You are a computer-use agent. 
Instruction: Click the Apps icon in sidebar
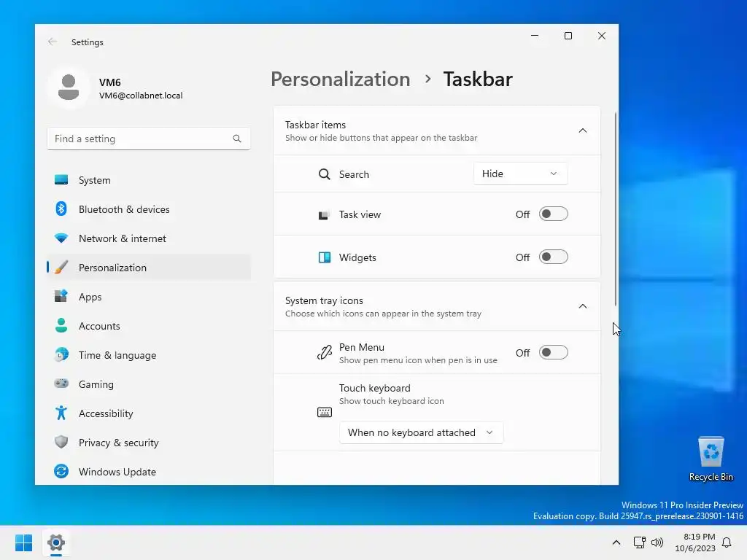coord(61,296)
